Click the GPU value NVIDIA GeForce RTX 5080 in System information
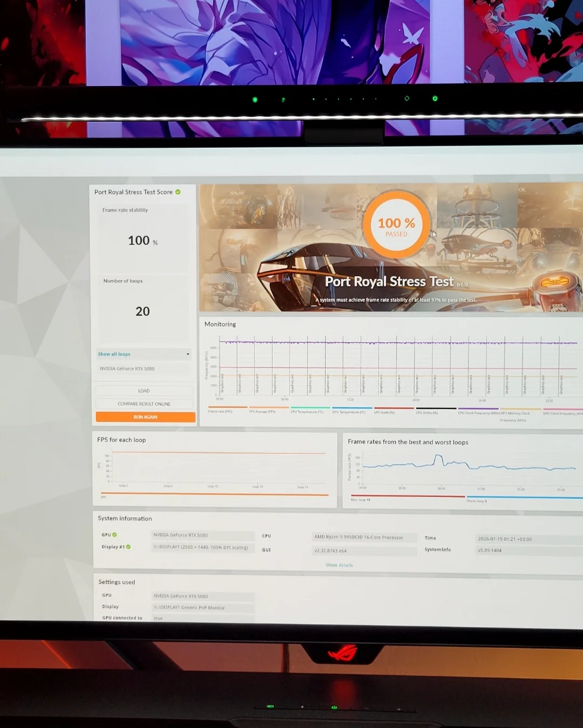The width and height of the screenshot is (583, 728). tap(202, 535)
